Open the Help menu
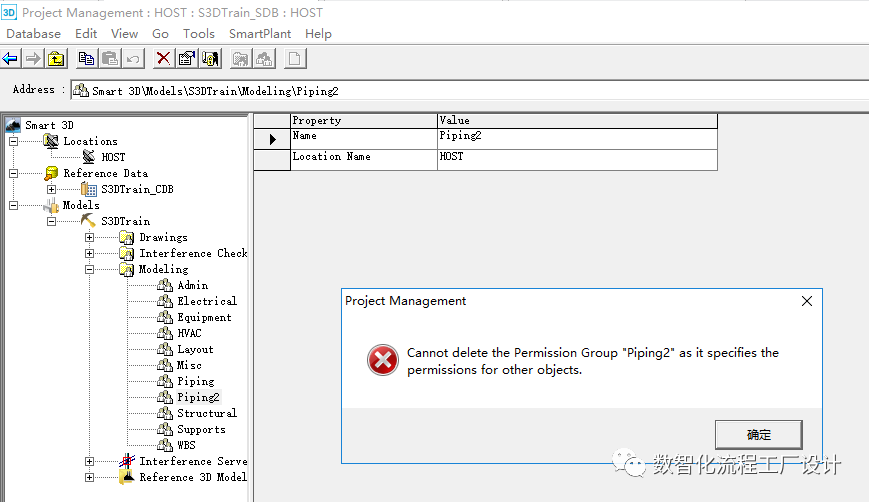Screen dimensions: 869x502 point(318,34)
